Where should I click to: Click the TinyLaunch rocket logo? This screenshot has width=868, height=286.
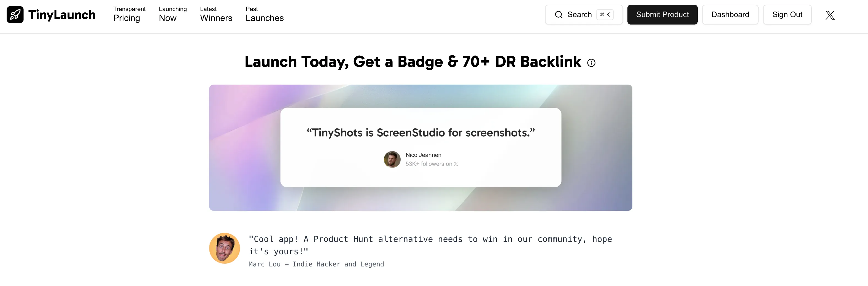[16, 15]
